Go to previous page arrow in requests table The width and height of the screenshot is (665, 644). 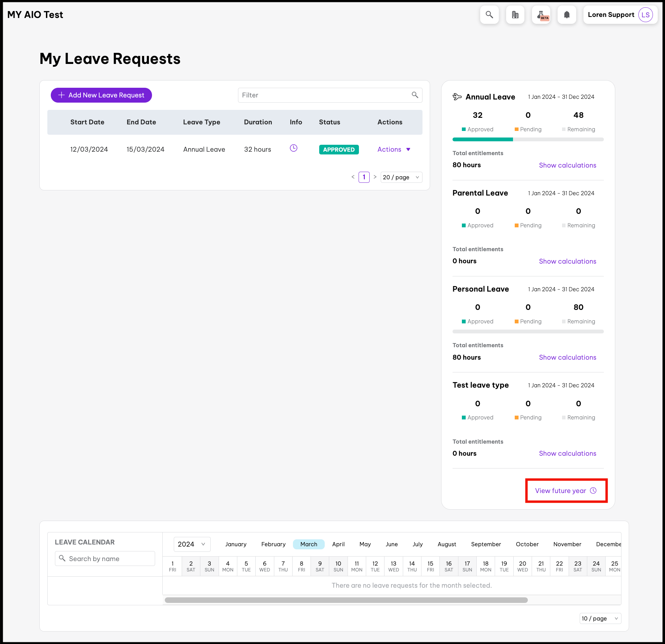point(353,177)
